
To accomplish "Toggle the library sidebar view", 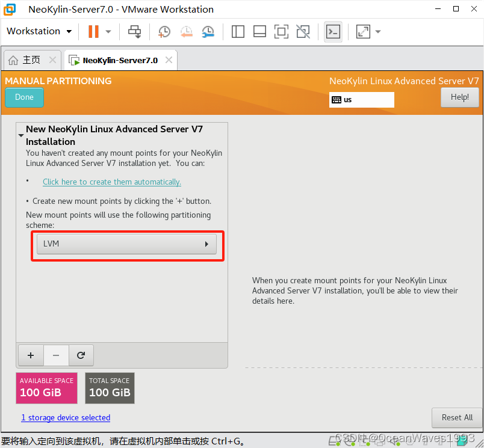I will coord(238,31).
